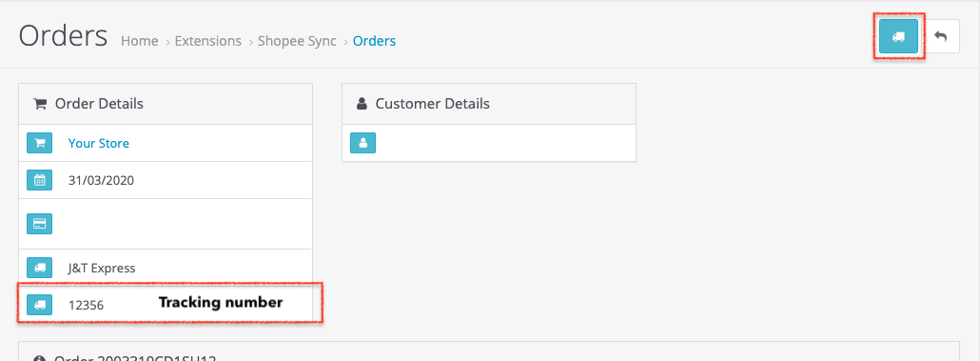980x361 pixels.
Task: Click the Orders breadcrumb link
Action: pyautogui.click(x=374, y=41)
